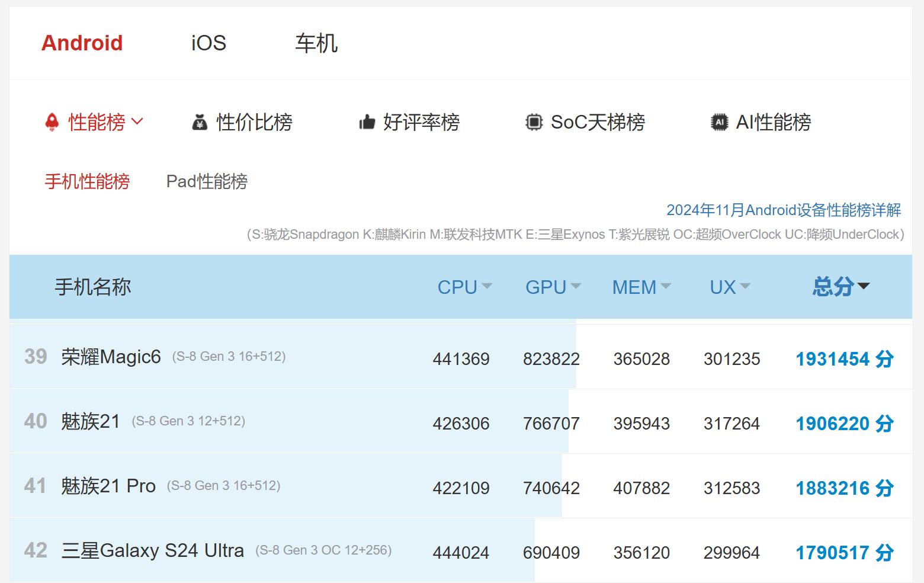Screen dimensions: 924x583
Task: Click the chipset abbreviation legend text
Action: [x=576, y=235]
